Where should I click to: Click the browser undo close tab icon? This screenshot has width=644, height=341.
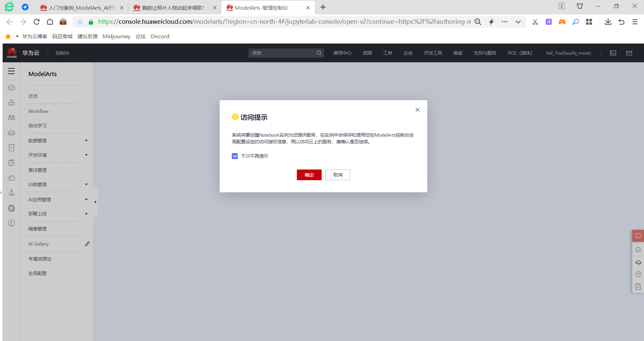tap(622, 22)
